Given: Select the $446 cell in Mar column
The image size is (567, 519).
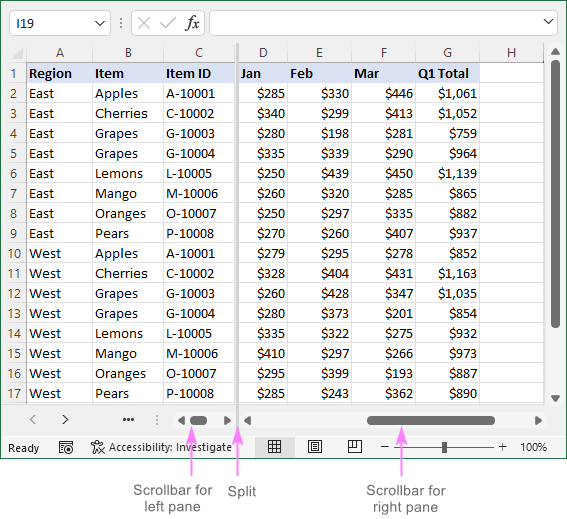Looking at the screenshot, I should [384, 93].
